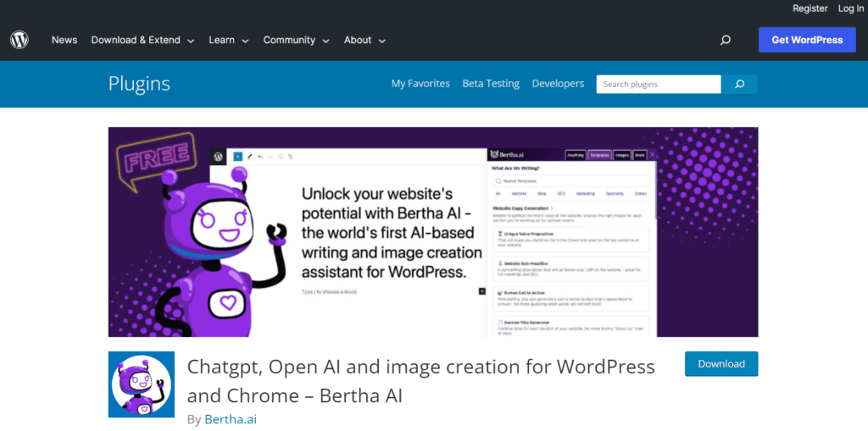This screenshot has width=868, height=431.
Task: Click the Bertha AI banner image
Action: (433, 232)
